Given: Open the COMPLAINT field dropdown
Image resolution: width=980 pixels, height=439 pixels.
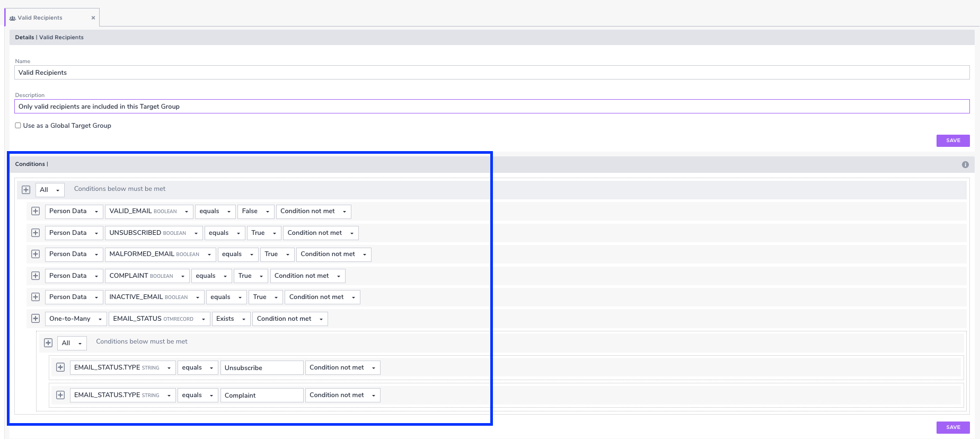Looking at the screenshot, I should 147,276.
